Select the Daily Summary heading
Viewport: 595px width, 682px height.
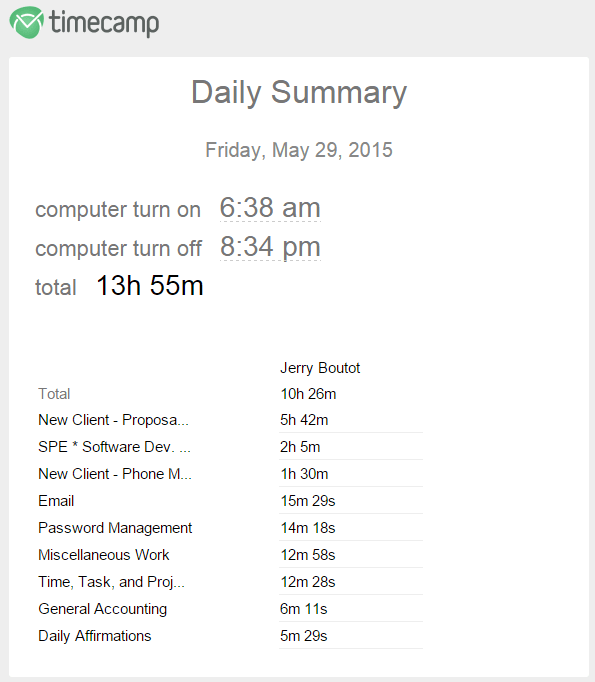(x=299, y=93)
